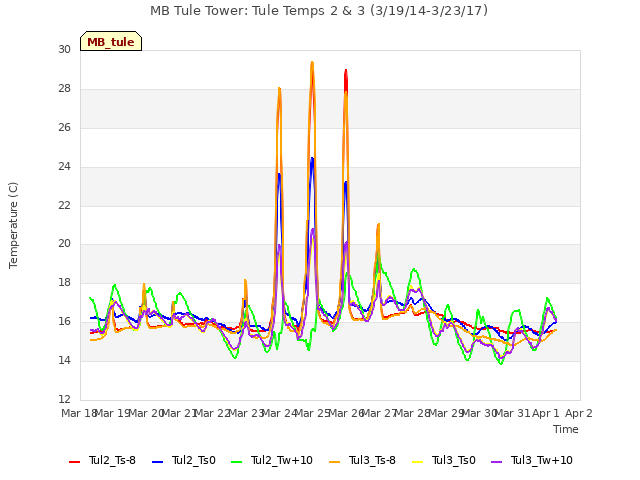Click the Temperature (C) axis label
Image resolution: width=640 pixels, height=480 pixels.
click(x=13, y=225)
